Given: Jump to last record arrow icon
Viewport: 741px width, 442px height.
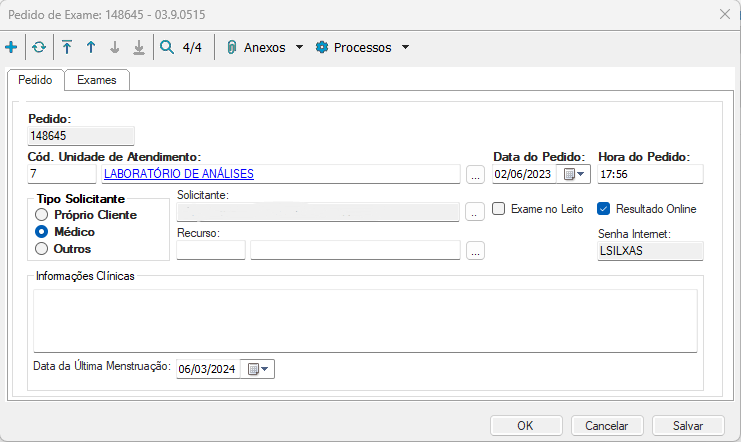Looking at the screenshot, I should 138,47.
